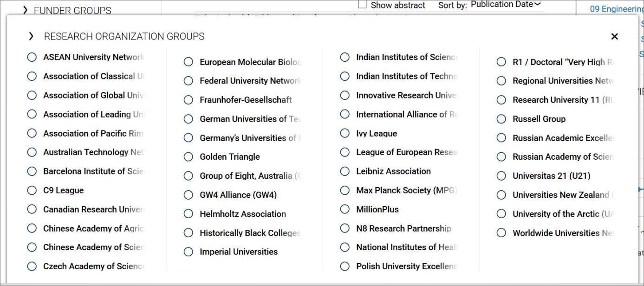Image resolution: width=644 pixels, height=286 pixels.
Task: Collapse the Research Organization Groups section chevron
Action: (31, 36)
